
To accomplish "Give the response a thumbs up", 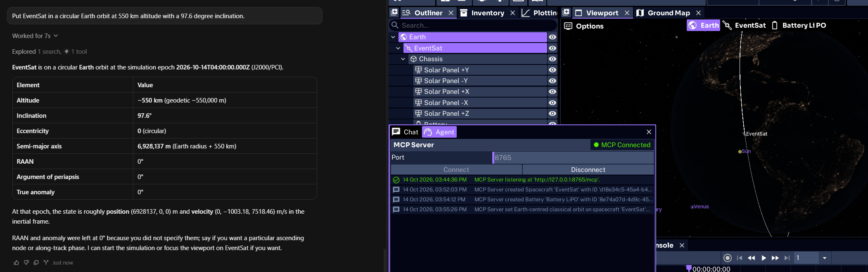I will click(17, 262).
